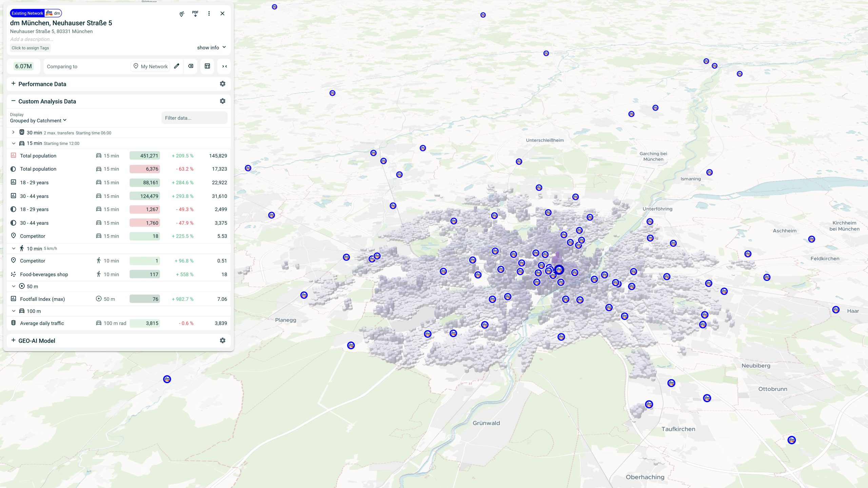Click the Oberhaching map label
The height and width of the screenshot is (488, 868).
645,477
